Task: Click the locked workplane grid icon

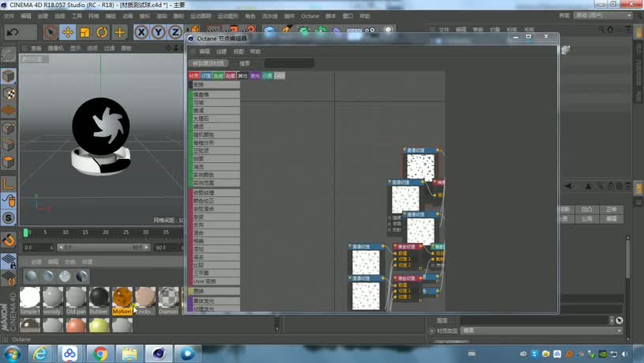Action: [8, 261]
